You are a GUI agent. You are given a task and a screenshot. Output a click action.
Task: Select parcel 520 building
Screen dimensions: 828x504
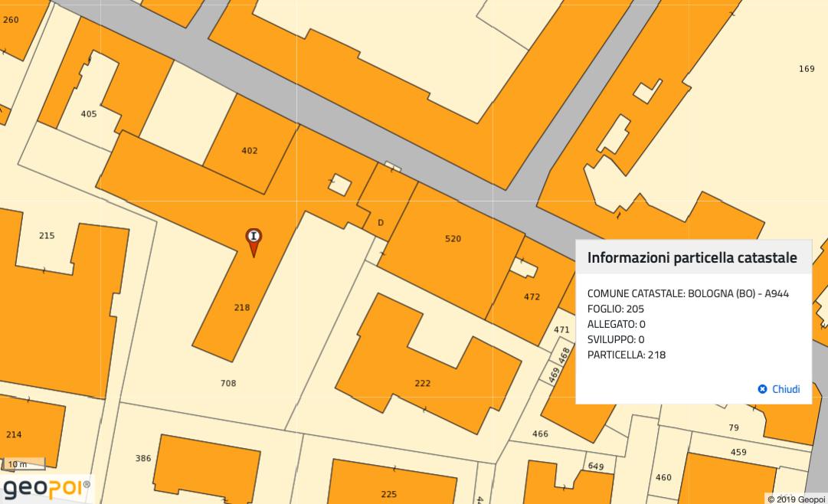(x=453, y=239)
